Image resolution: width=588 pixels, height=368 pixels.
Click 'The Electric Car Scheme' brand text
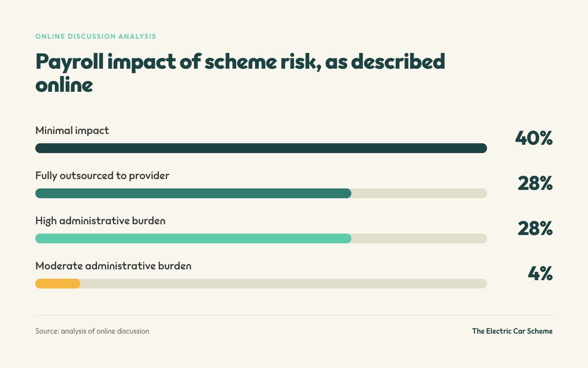(x=513, y=331)
